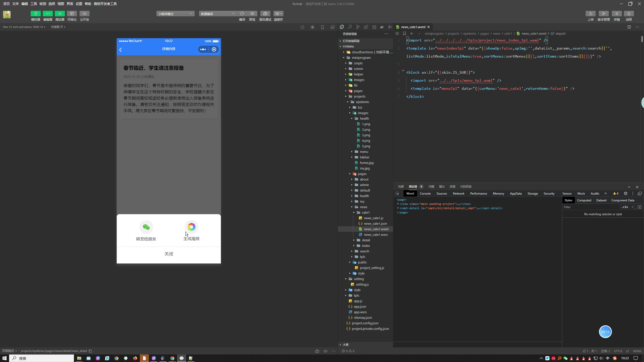The height and width of the screenshot is (362, 644).
Task: Click the 小程序模式 dropdown selector
Action: pos(175,14)
